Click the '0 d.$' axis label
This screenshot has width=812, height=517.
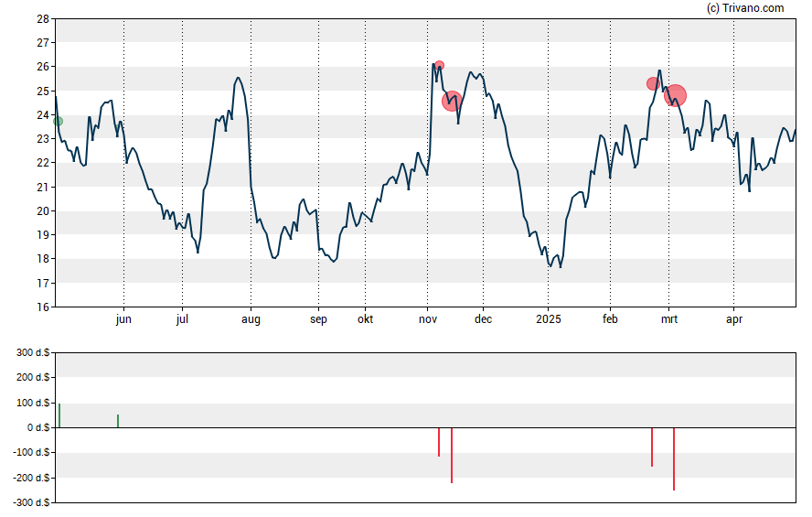click(x=38, y=428)
